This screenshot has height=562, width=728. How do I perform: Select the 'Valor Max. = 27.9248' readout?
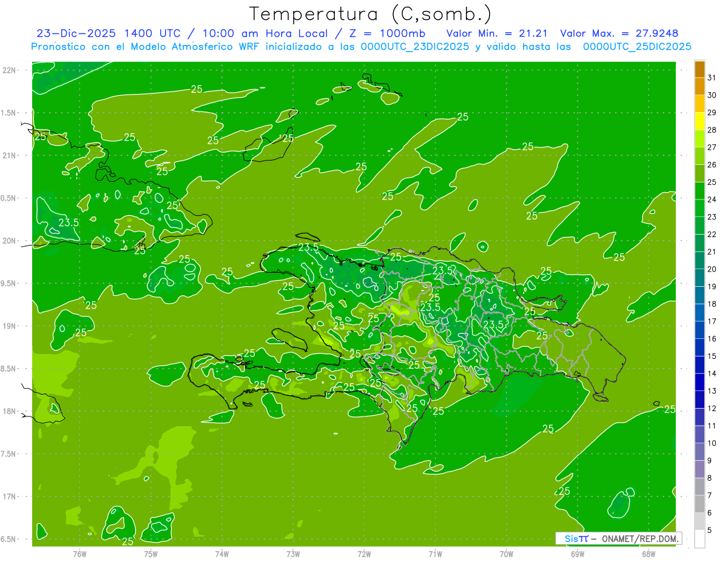click(x=619, y=33)
